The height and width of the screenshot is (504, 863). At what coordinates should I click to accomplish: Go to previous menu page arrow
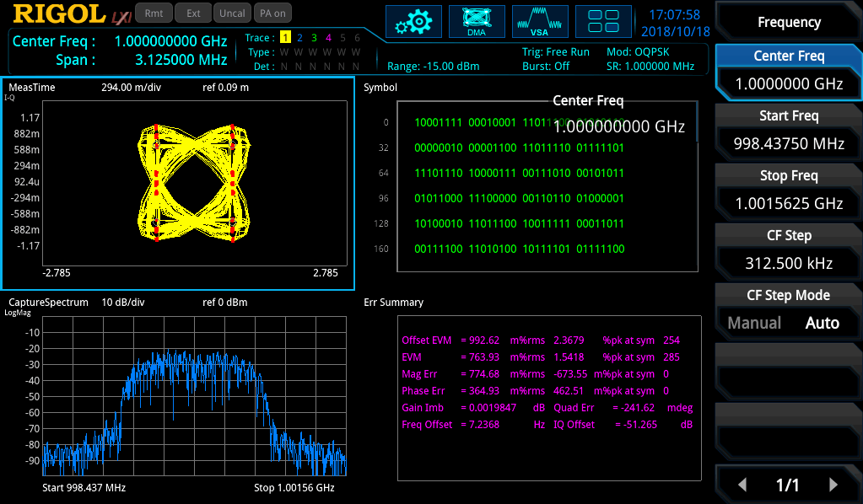coord(742,485)
